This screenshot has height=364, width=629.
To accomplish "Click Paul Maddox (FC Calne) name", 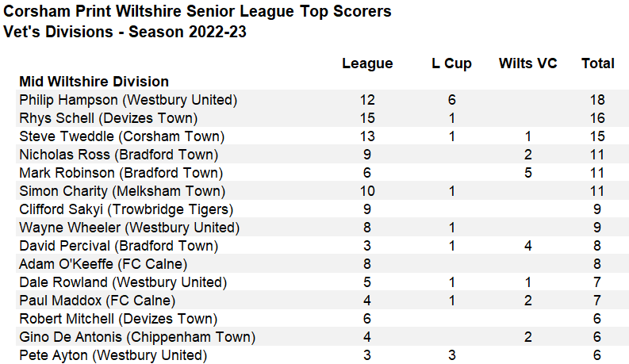I will [97, 301].
